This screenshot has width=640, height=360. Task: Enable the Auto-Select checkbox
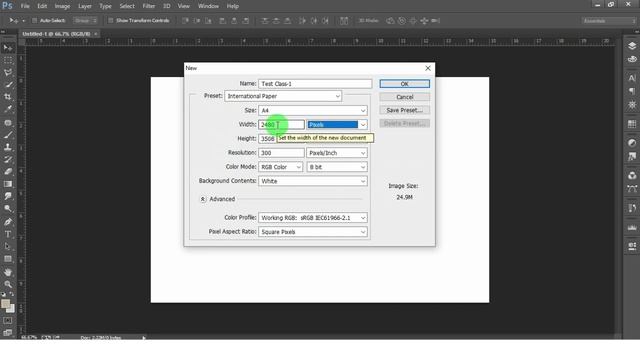[x=34, y=20]
